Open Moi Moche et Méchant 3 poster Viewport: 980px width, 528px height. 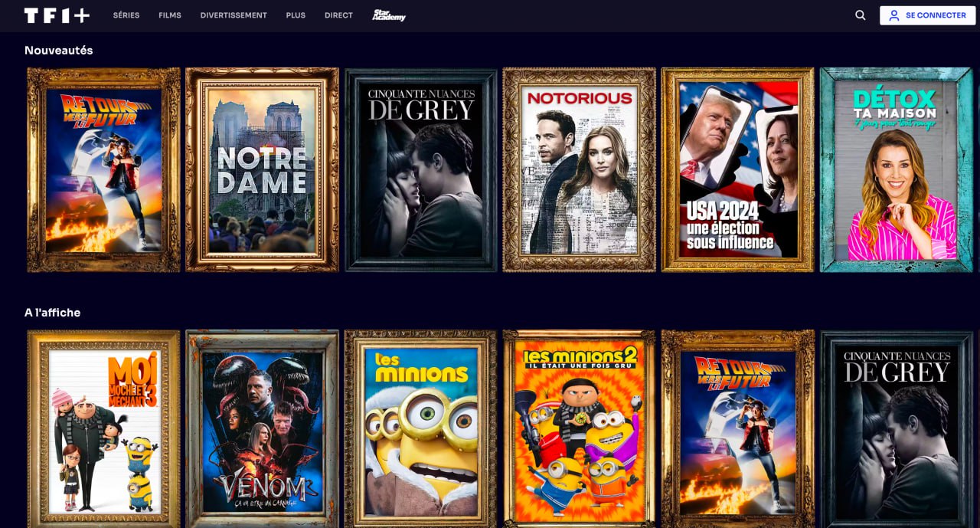(x=103, y=429)
